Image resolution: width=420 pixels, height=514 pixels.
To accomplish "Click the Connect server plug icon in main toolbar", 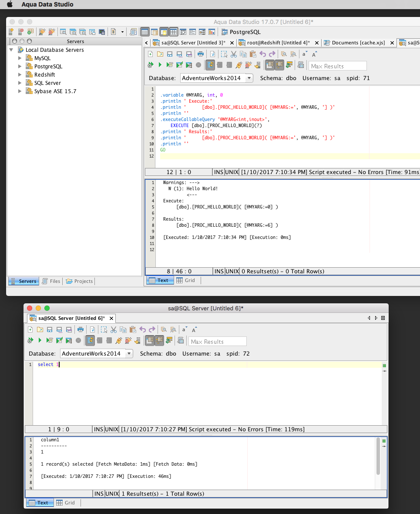I will click(42, 32).
